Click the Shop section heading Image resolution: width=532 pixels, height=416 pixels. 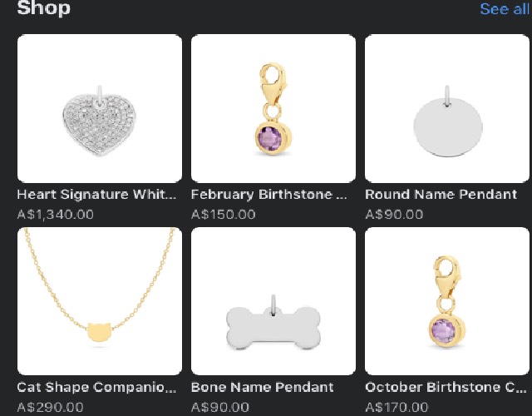coord(44,9)
